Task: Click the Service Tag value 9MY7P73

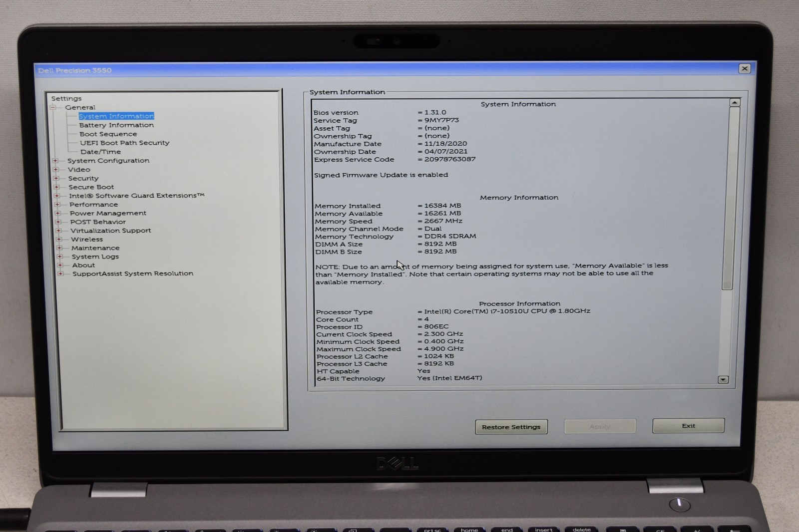Action: point(441,120)
